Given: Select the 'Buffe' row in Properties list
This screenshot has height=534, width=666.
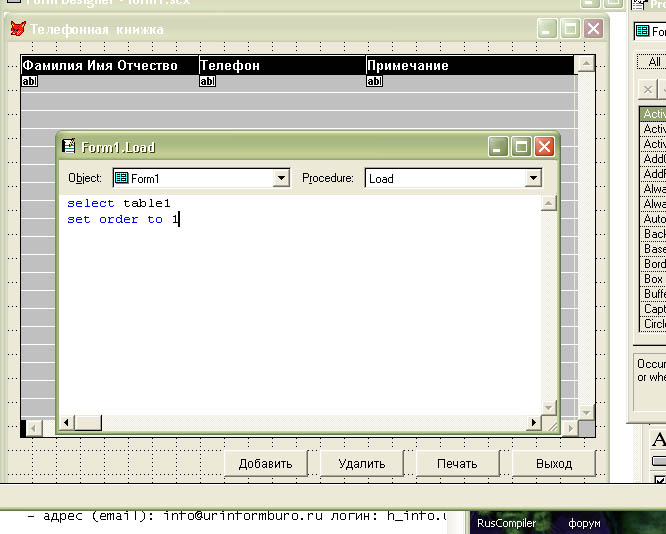Looking at the screenshot, I should [x=653, y=294].
